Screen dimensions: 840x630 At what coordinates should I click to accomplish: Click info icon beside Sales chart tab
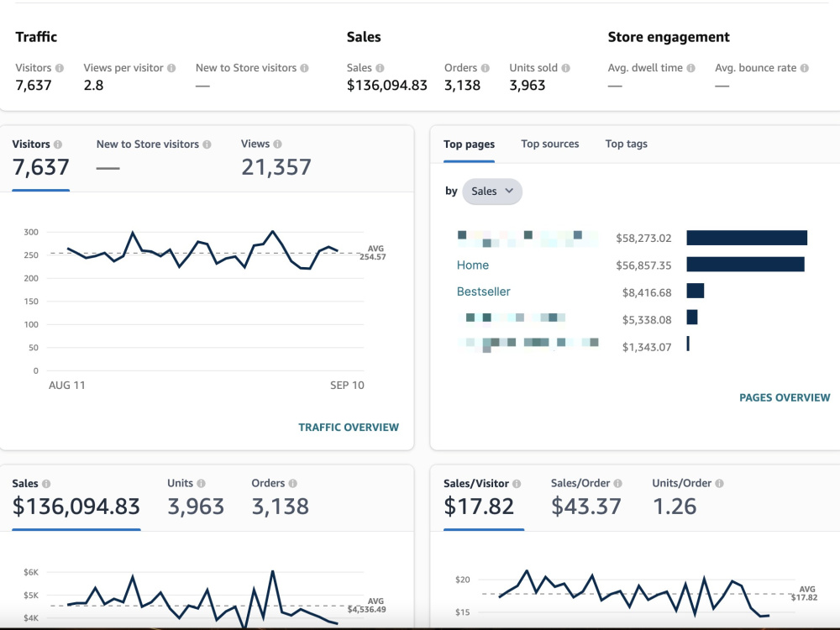[x=46, y=484]
